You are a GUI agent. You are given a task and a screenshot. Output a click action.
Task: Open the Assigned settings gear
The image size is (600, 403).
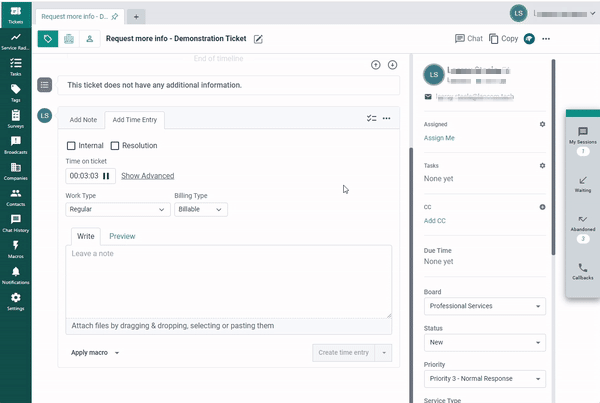point(542,124)
